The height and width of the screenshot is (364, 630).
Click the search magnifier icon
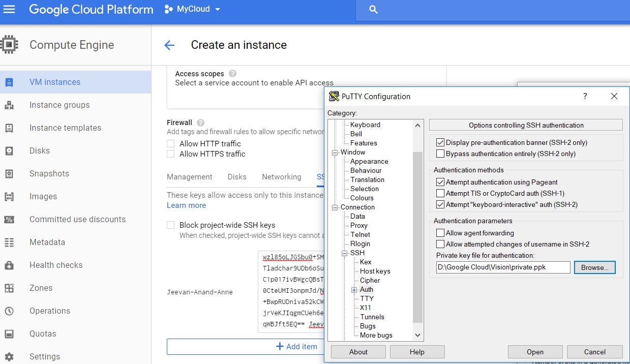373,10
